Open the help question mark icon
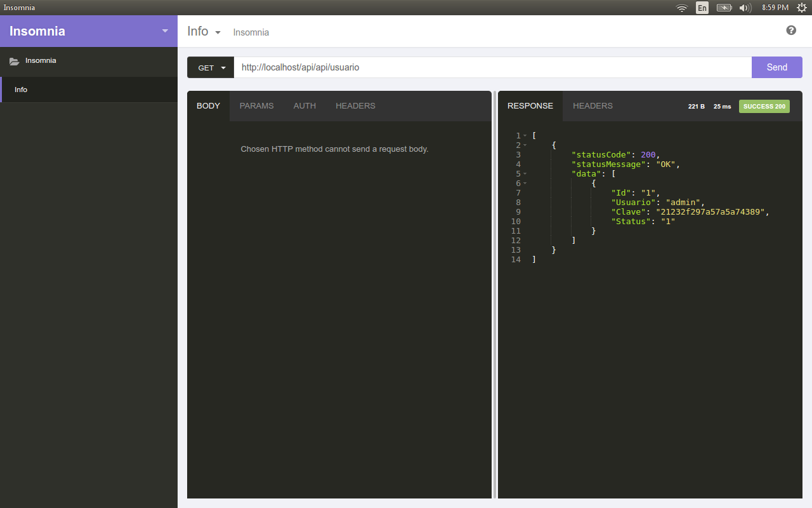This screenshot has width=812, height=508. click(x=790, y=30)
